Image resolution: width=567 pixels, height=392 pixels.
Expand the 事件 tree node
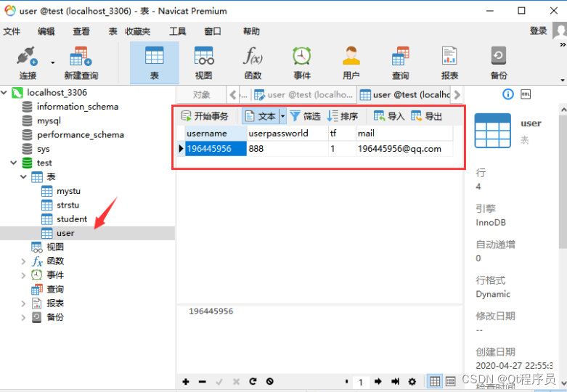[23, 275]
